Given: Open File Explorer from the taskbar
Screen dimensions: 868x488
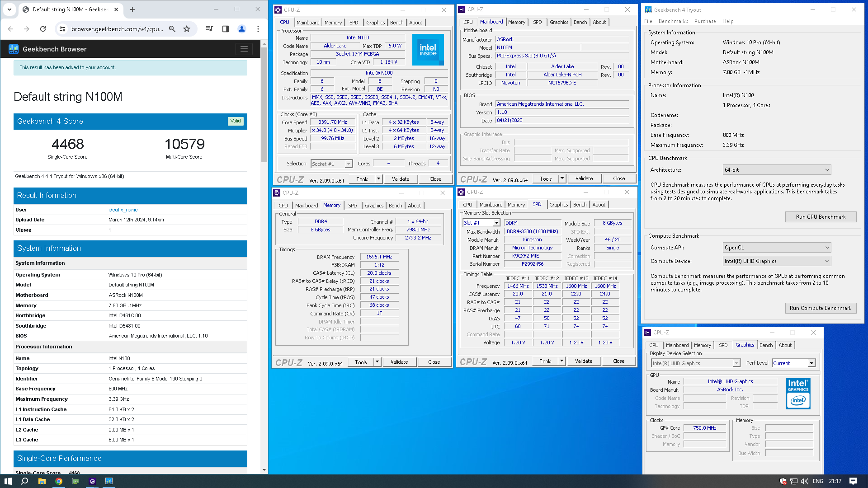Looking at the screenshot, I should coord(42,481).
